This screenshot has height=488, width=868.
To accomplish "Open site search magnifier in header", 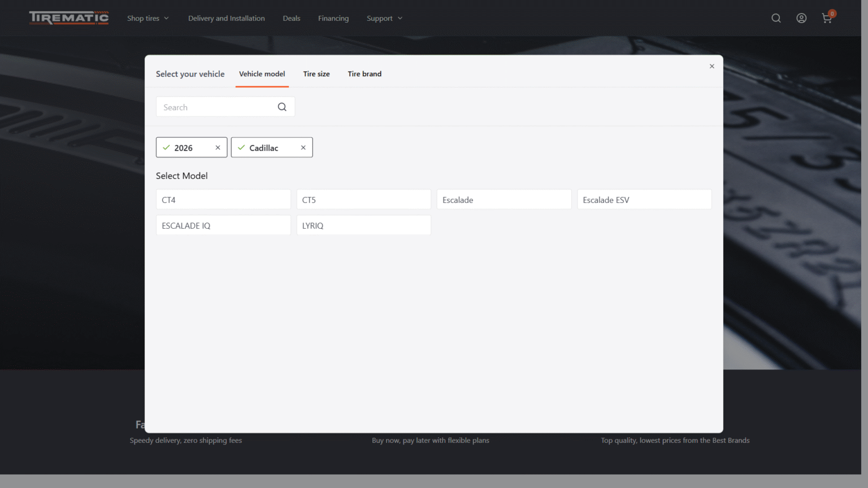I will (776, 18).
